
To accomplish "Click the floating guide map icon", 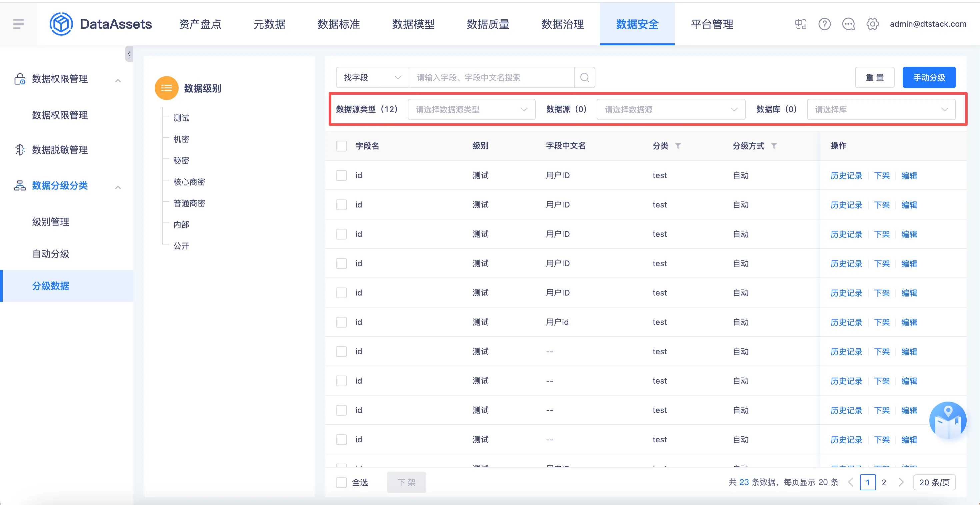I will point(948,421).
